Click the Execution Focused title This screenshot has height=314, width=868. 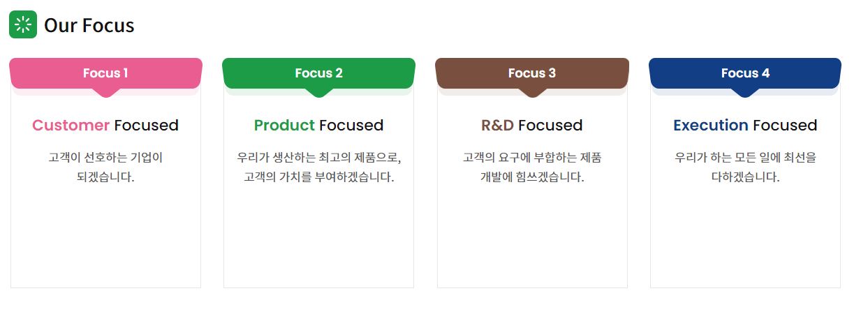click(745, 126)
